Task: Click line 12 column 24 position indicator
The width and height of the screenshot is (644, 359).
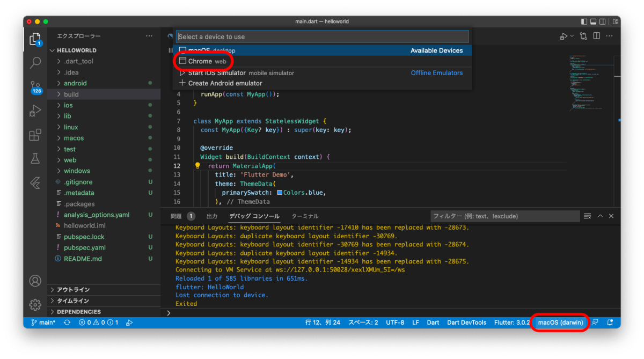Action: pos(323,323)
